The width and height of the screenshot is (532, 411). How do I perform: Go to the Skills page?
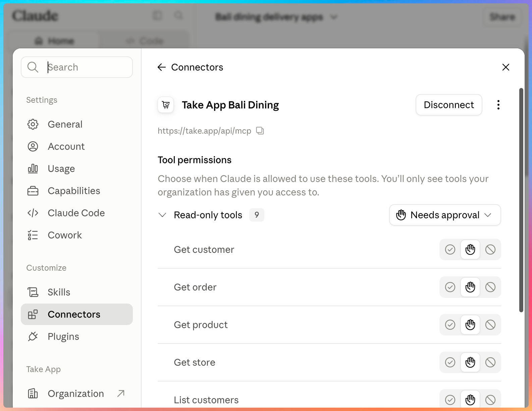point(77,292)
